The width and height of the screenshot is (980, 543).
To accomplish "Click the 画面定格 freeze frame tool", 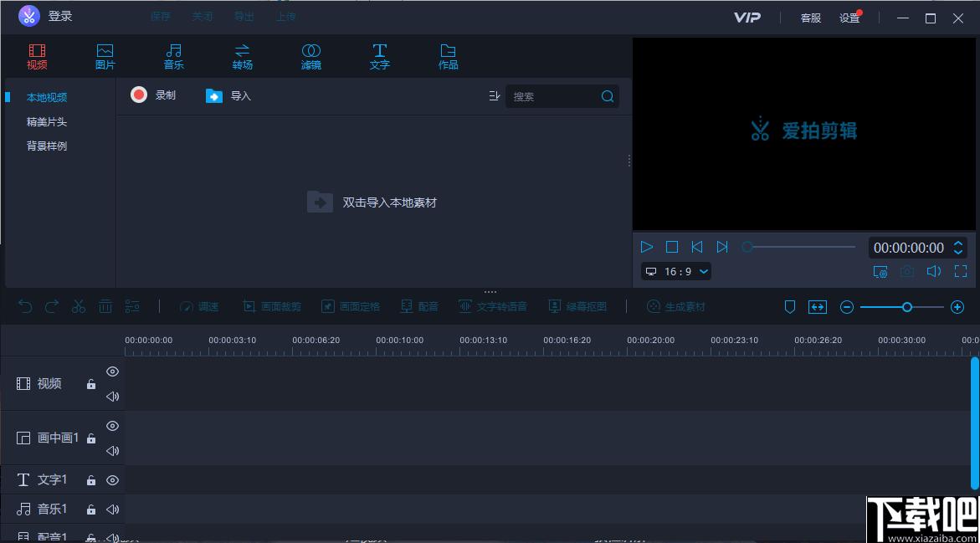I will pyautogui.click(x=351, y=307).
